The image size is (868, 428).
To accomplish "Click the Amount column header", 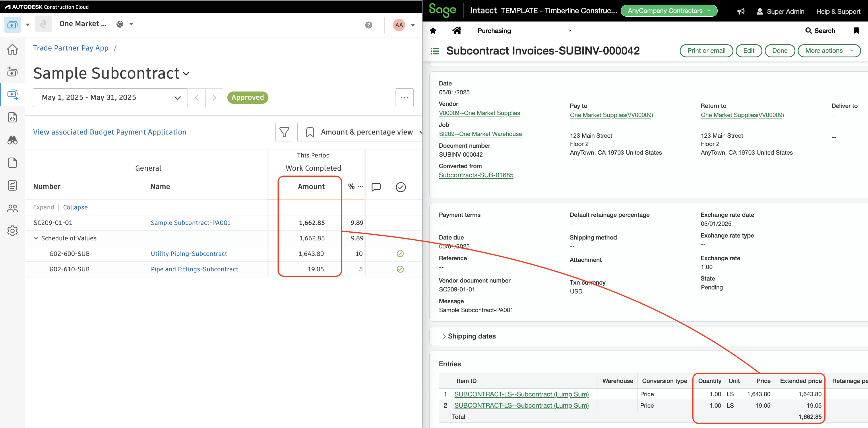I will pos(311,186).
